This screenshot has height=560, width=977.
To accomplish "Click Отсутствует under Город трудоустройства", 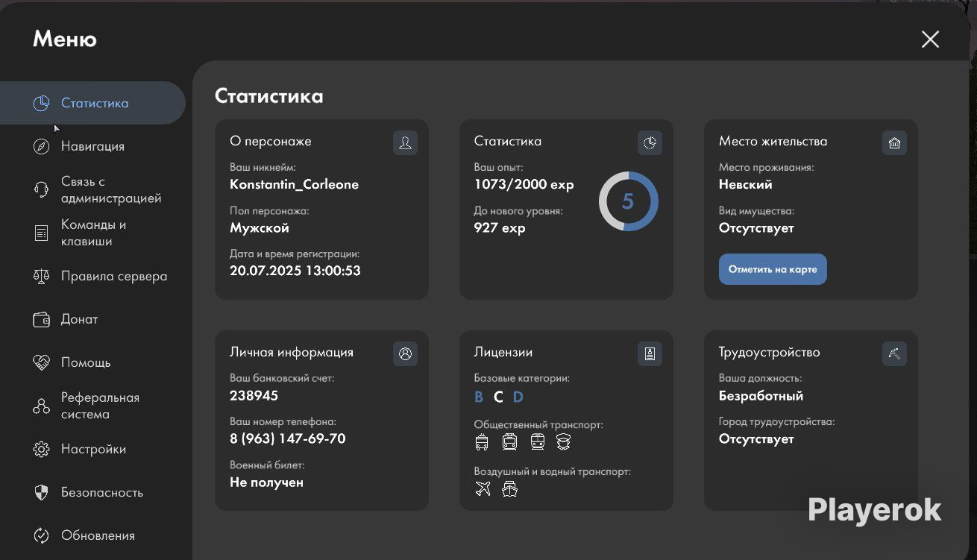I will click(x=756, y=438).
